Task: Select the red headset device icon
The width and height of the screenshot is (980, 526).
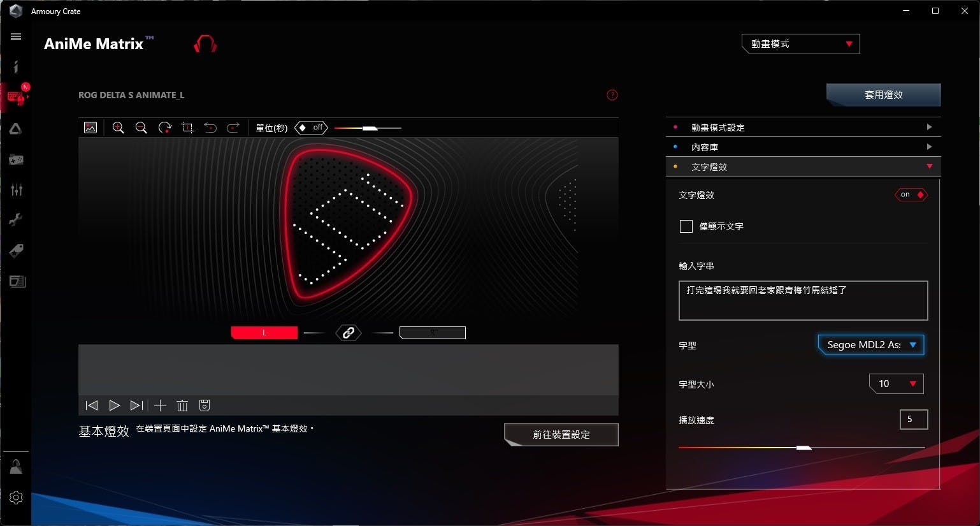Action: tap(205, 44)
